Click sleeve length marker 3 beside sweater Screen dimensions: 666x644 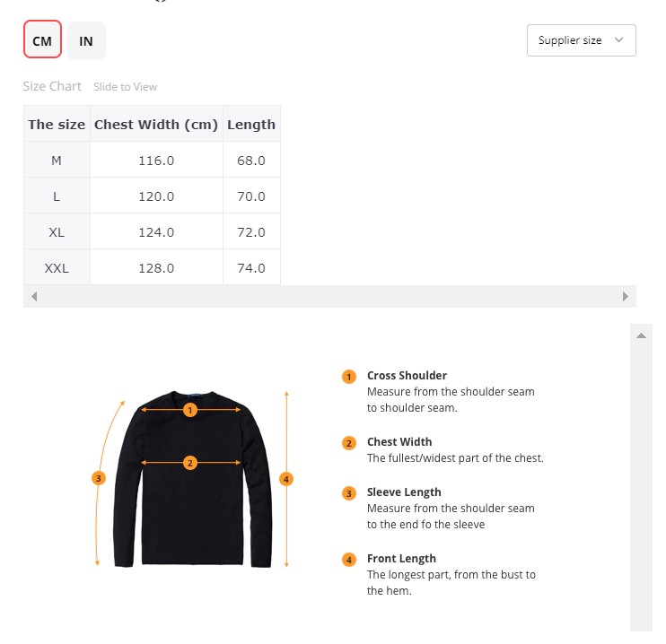click(100, 478)
